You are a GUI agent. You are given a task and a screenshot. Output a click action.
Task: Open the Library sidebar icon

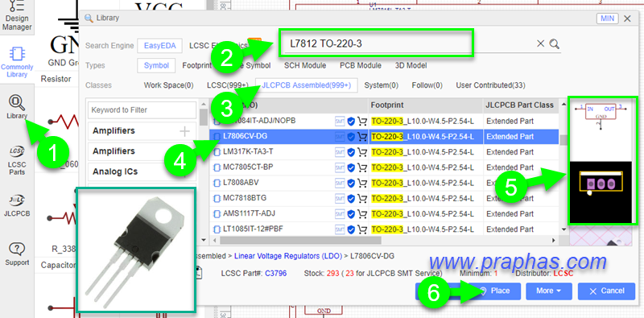click(16, 107)
